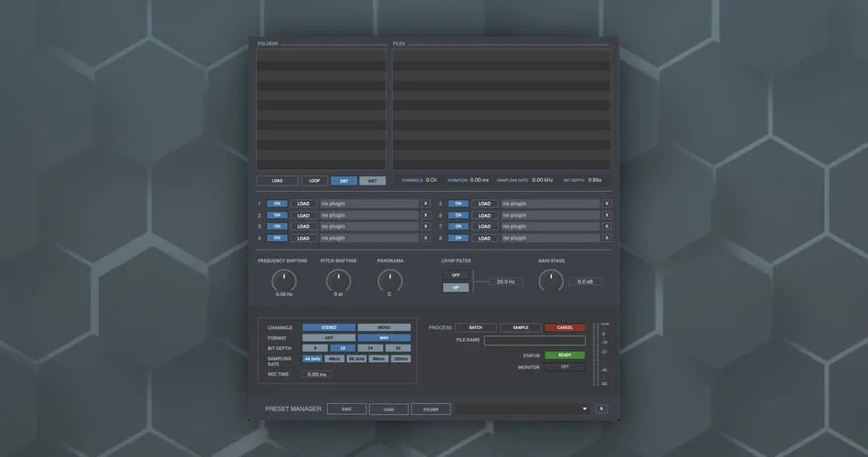Click SAVE in Preset Manager
The width and height of the screenshot is (868, 457).
click(x=346, y=409)
